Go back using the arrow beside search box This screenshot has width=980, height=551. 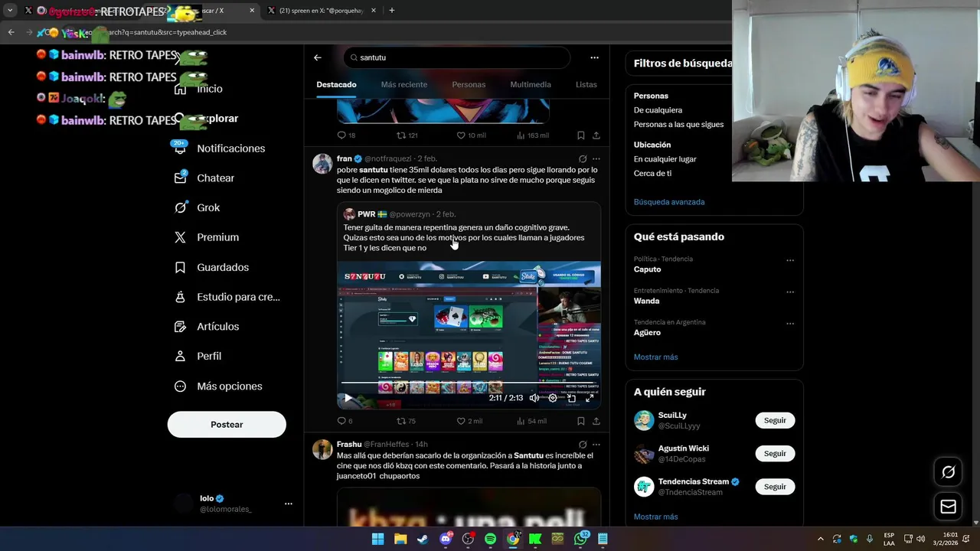tap(317, 57)
